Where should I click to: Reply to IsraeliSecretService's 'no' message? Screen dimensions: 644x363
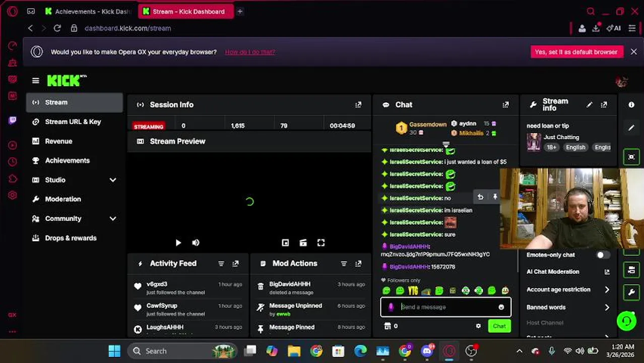[480, 197]
